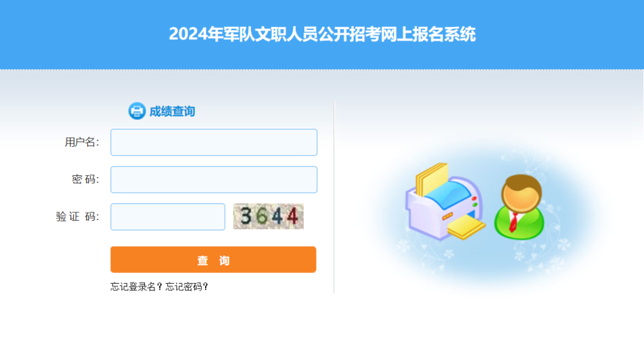Open the 忘记密码? link
644x353 pixels.
click(187, 287)
